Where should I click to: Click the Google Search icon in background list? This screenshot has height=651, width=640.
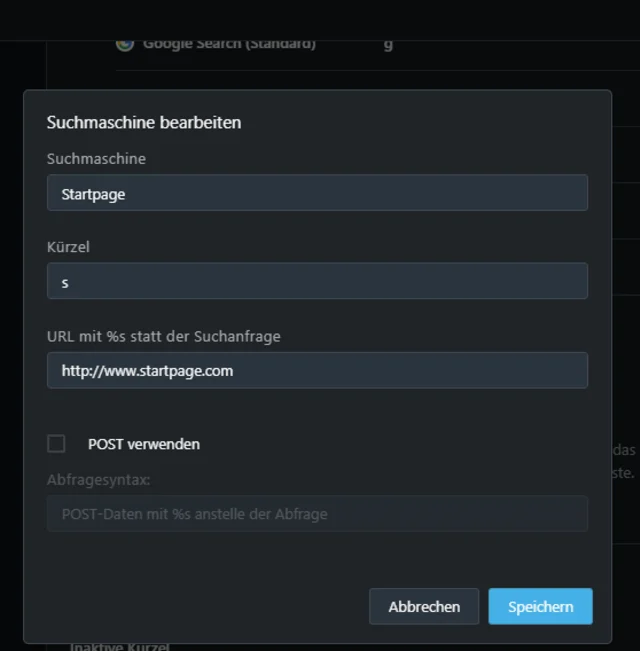click(124, 43)
